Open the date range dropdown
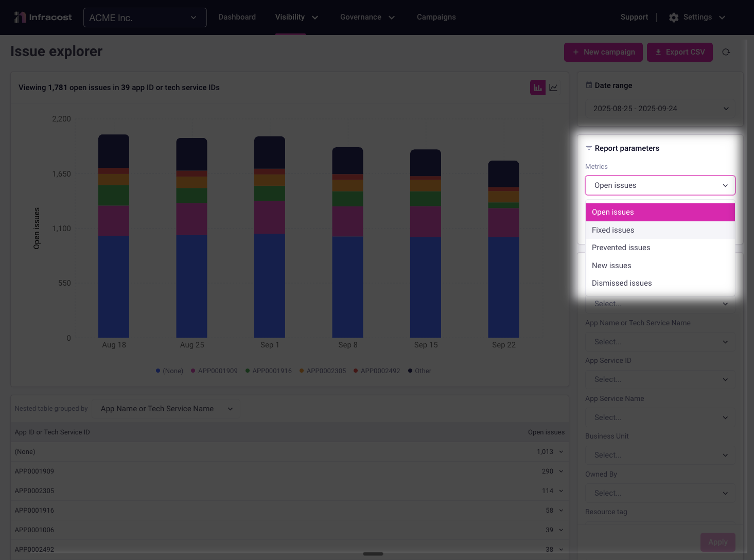754x560 pixels. pos(660,109)
